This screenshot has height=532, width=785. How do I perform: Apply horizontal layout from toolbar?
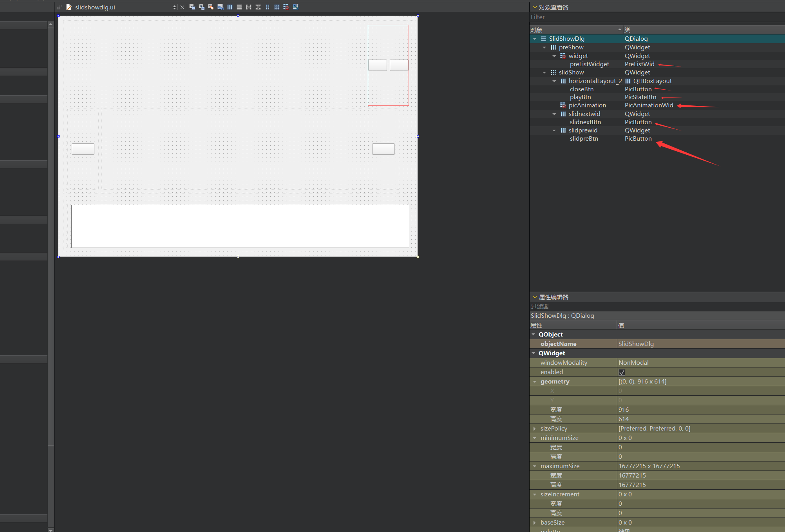coord(230,7)
